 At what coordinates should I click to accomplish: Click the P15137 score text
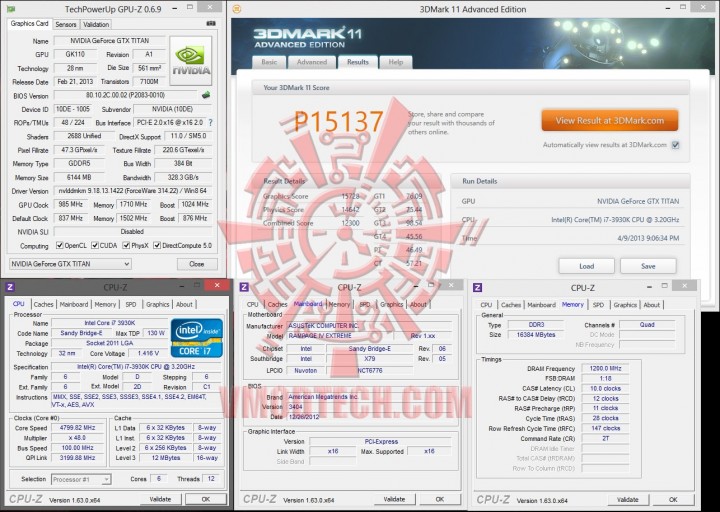point(338,122)
